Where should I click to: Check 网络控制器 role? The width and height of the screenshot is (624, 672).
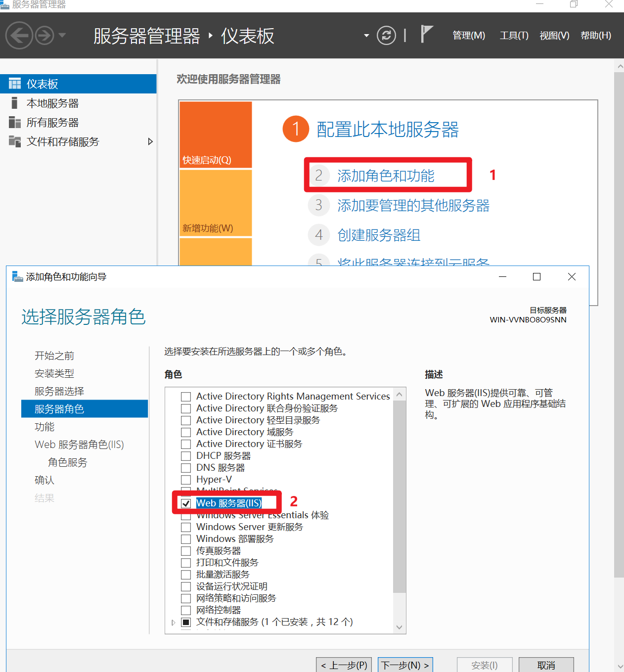pyautogui.click(x=186, y=610)
